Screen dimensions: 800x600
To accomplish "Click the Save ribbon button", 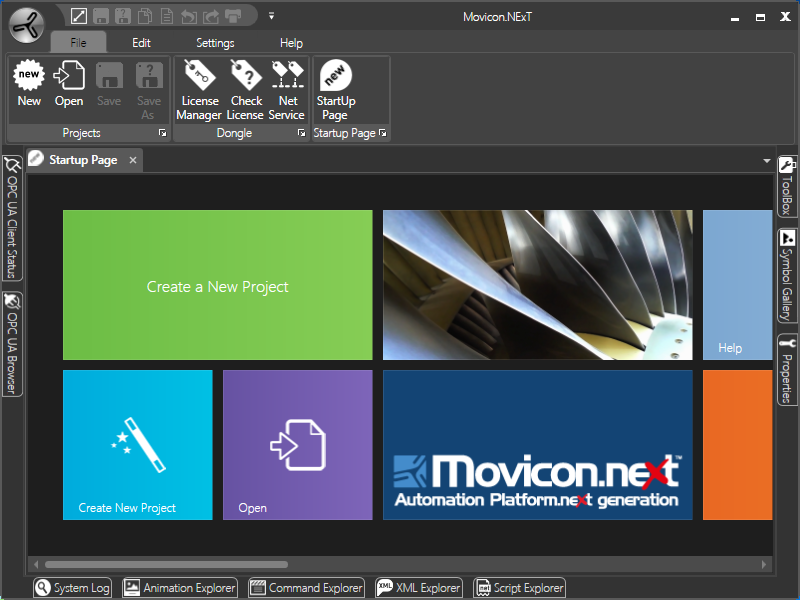I will click(x=109, y=83).
